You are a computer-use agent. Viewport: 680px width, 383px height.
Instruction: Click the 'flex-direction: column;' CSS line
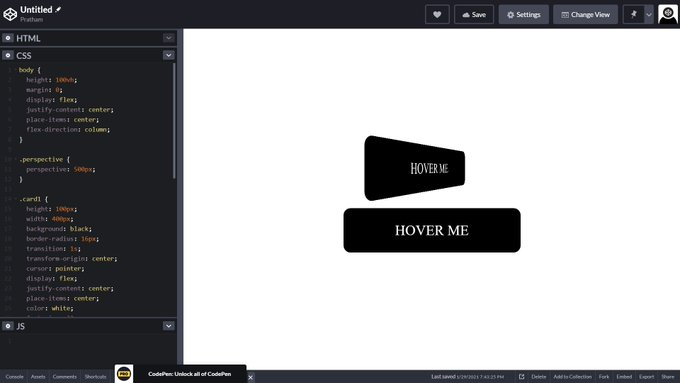point(68,130)
